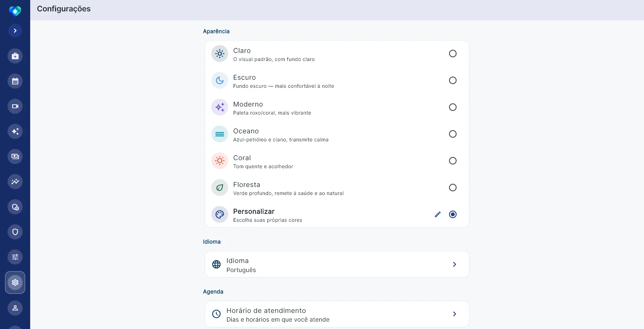Select the settings gear sidebar item

tap(15, 282)
